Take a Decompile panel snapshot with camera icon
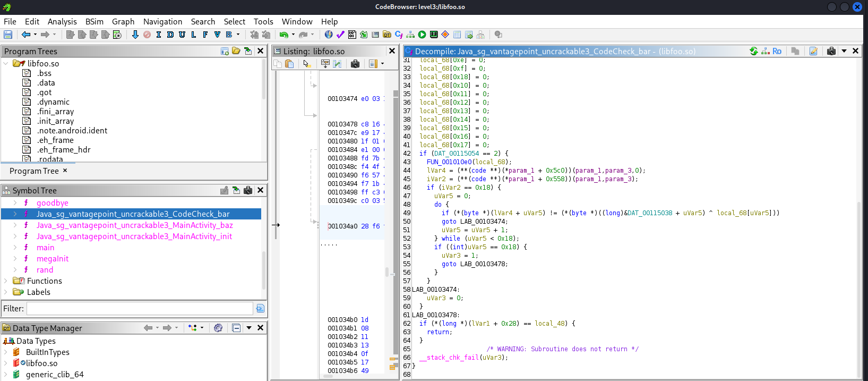Screen dimensions: 868x381 tap(831, 51)
